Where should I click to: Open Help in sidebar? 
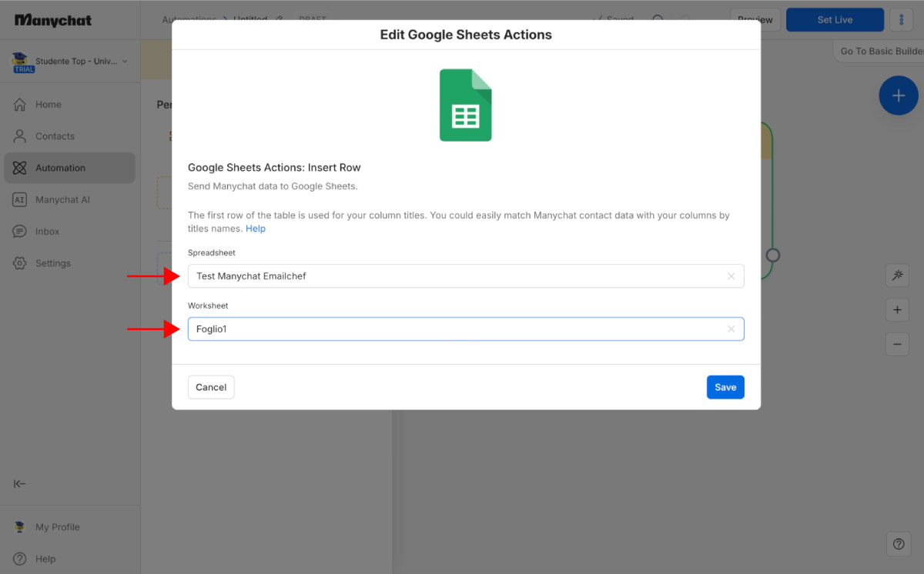pos(69,559)
